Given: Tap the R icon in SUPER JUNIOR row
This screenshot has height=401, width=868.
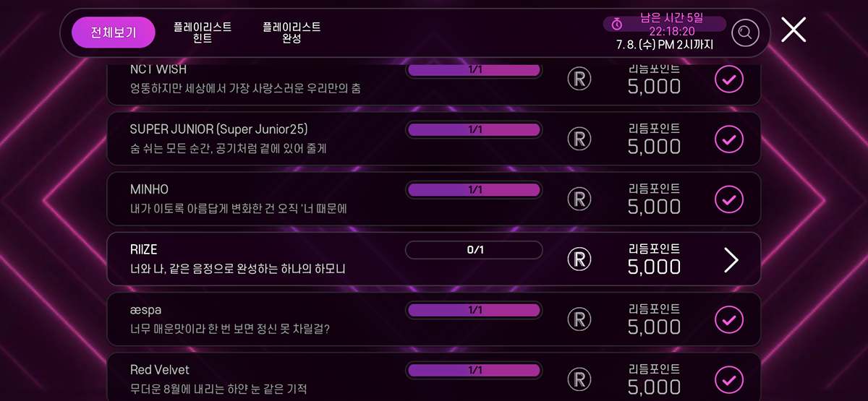Looking at the screenshot, I should tap(579, 138).
